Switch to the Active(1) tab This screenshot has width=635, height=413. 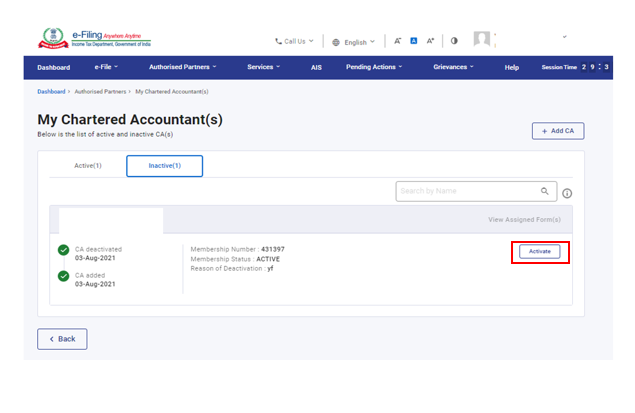[x=88, y=165]
